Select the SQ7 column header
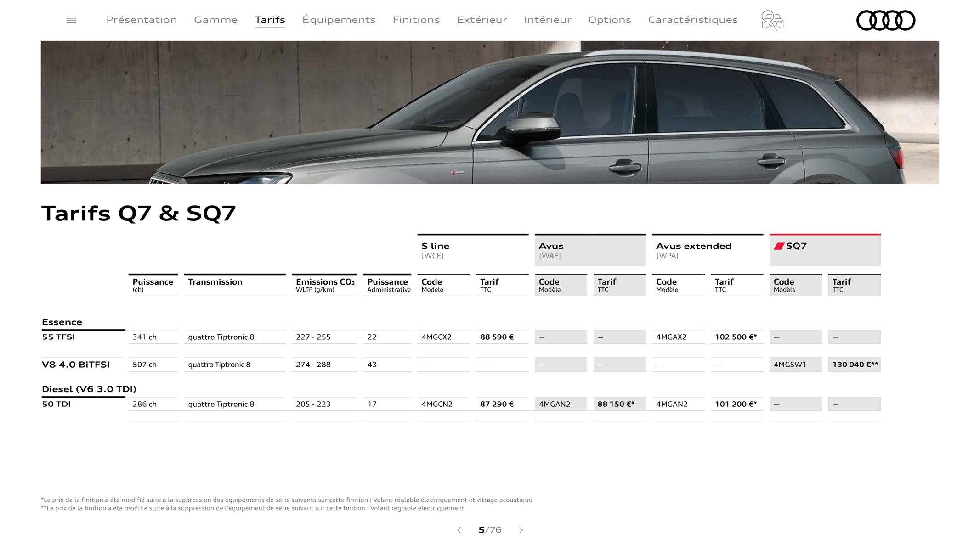This screenshot has height=551, width=980. pyautogui.click(x=825, y=250)
